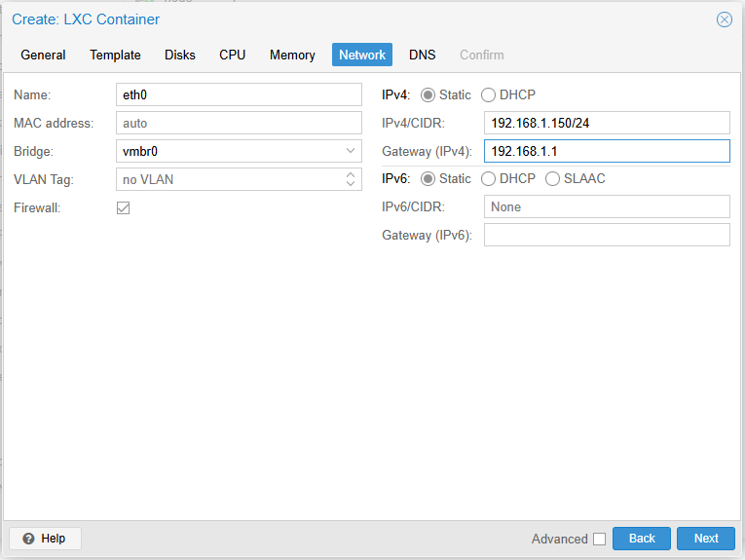The width and height of the screenshot is (745, 560).
Task: Click the MAC address auto field
Action: pyautogui.click(x=239, y=123)
